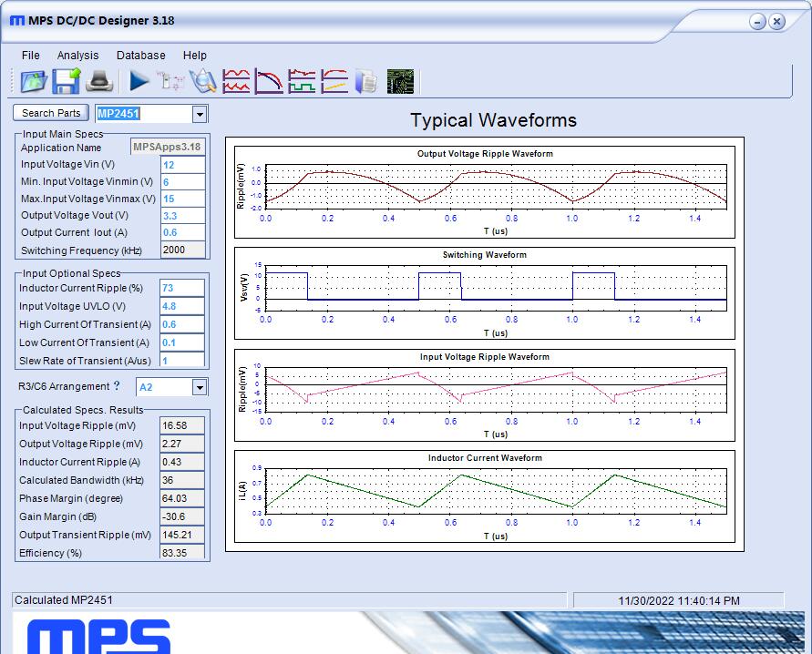Click the Search Parts button
Image resolution: width=812 pixels, height=654 pixels.
[x=50, y=113]
